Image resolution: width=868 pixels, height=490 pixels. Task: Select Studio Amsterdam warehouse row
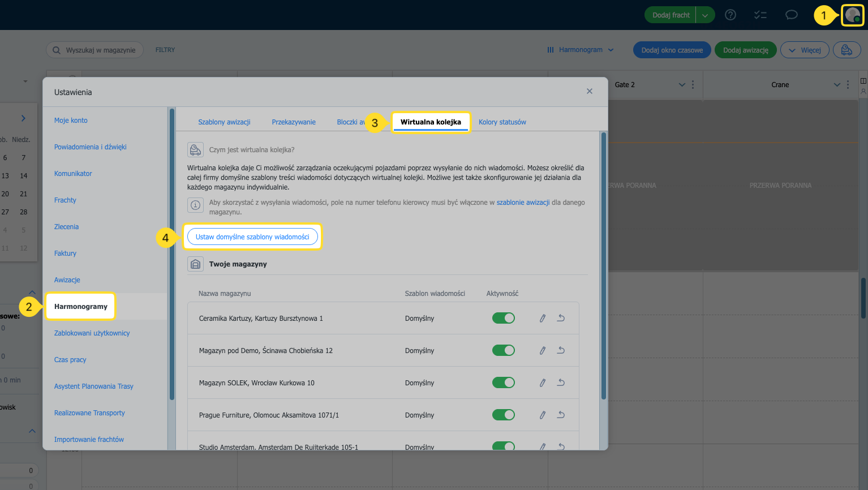click(383, 441)
